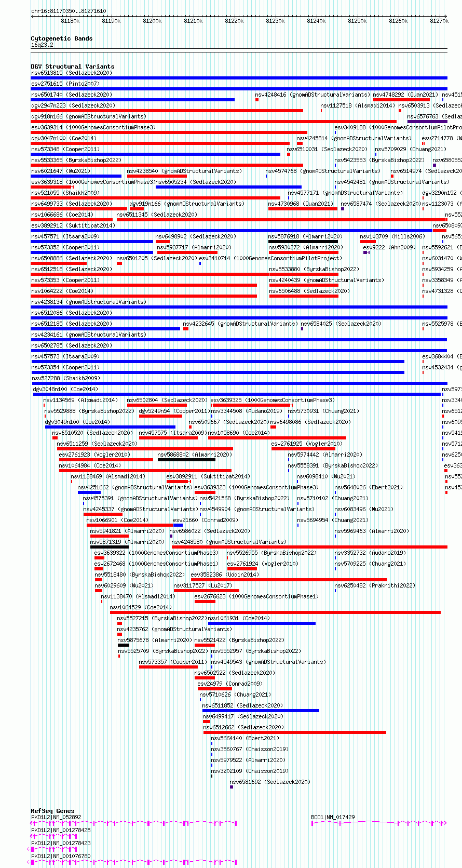Open nsv6581692 (Sedlazeck2020) variant

point(270,782)
